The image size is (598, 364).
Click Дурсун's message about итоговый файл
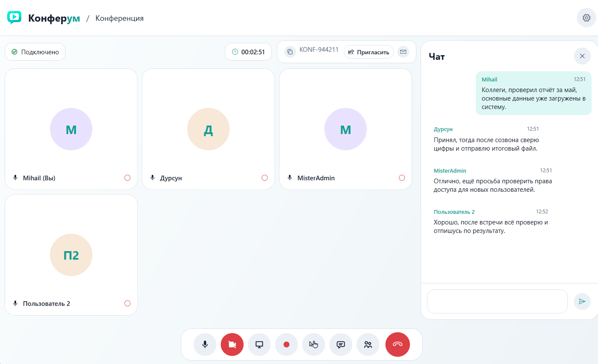pos(486,144)
